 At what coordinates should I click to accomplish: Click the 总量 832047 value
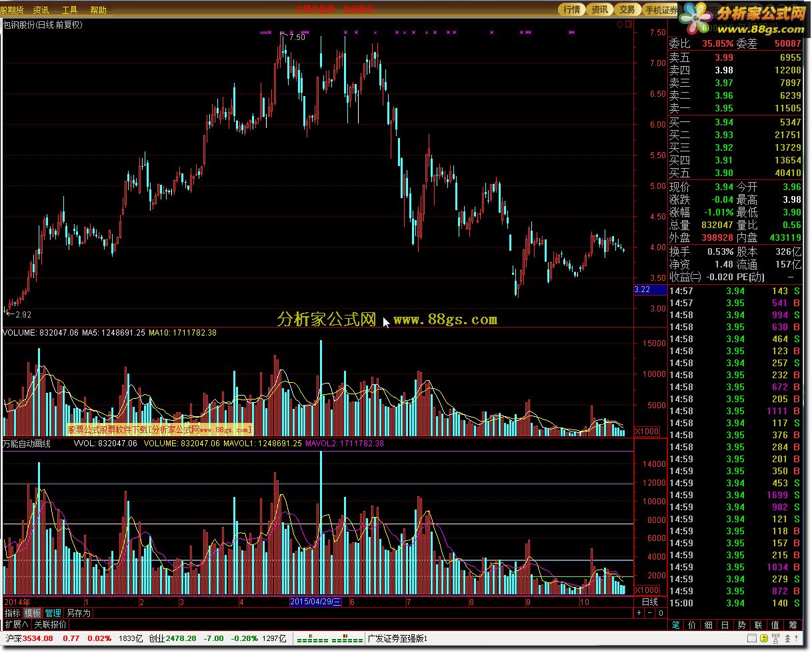click(717, 225)
